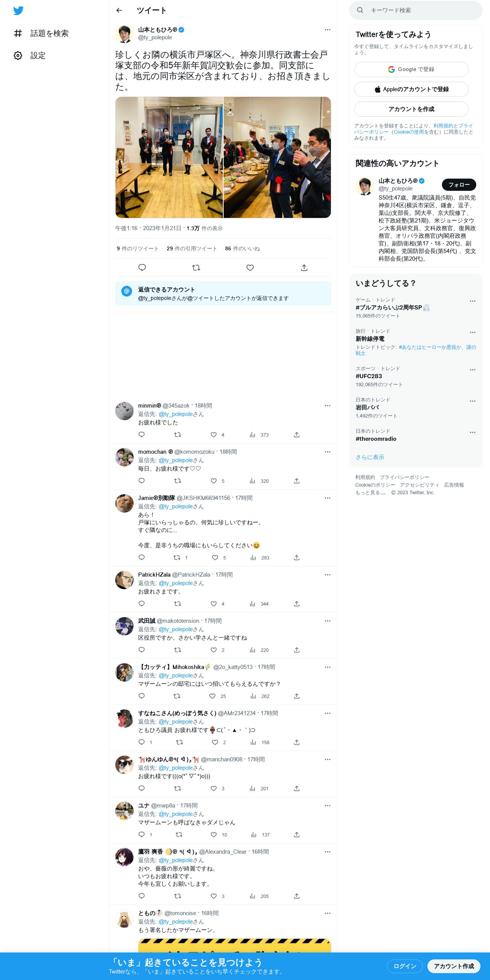Share the main tweet via share icon

[304, 268]
